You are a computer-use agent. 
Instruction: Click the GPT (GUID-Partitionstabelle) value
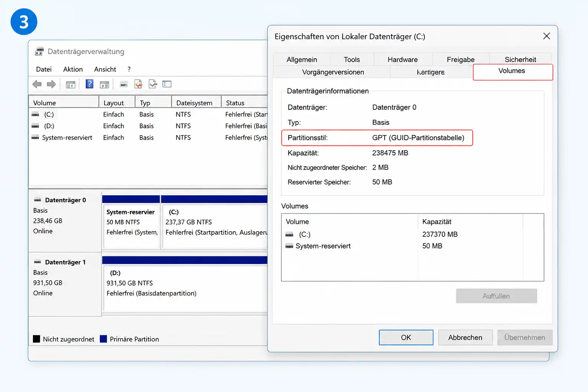click(418, 138)
